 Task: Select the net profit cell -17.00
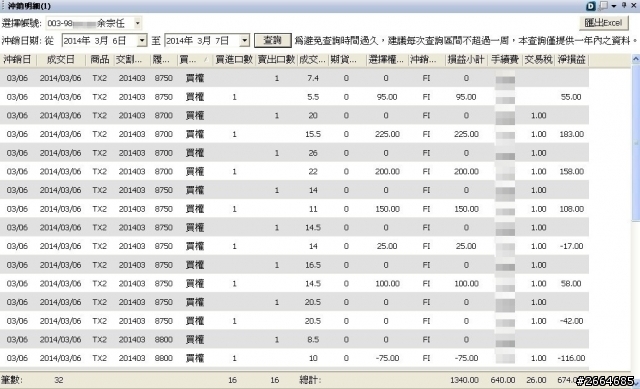[571, 246]
